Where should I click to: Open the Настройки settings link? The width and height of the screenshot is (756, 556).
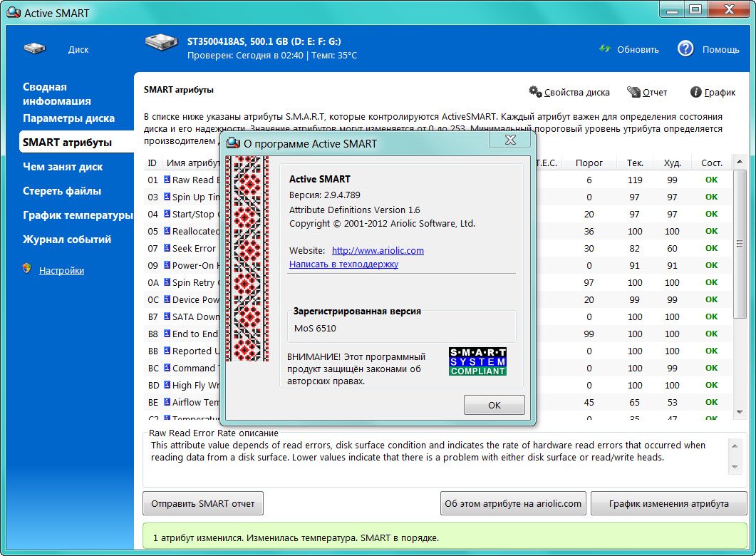[x=62, y=271]
